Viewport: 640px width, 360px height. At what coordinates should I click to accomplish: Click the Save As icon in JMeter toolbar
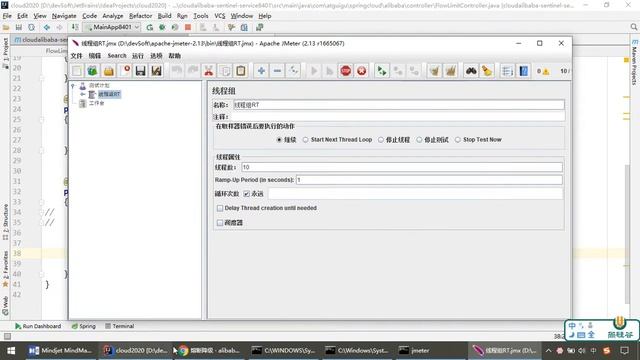click(x=156, y=71)
